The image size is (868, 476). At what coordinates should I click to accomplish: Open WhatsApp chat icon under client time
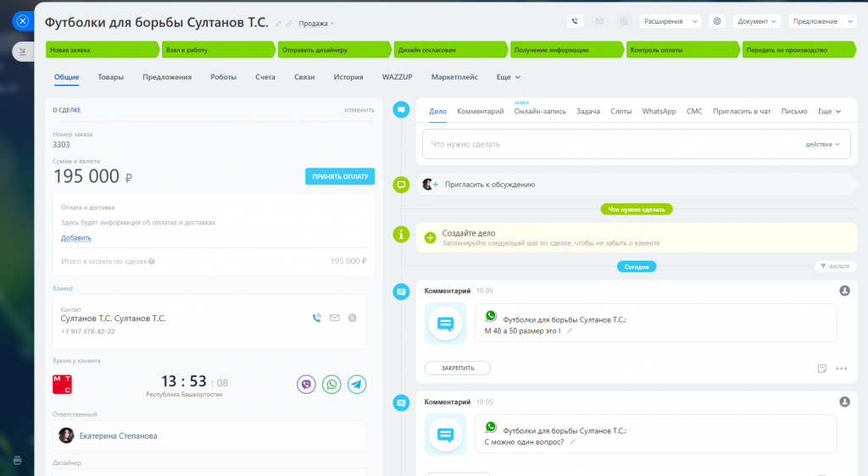click(331, 385)
